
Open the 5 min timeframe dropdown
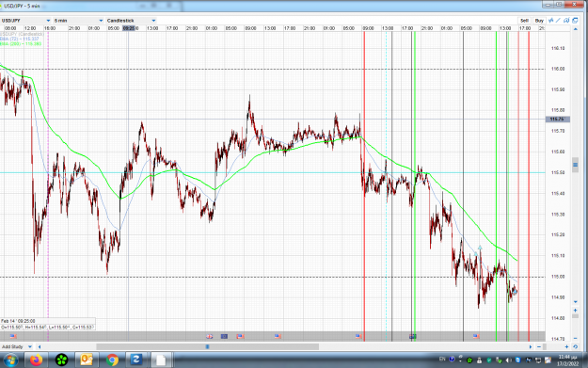(x=78, y=21)
